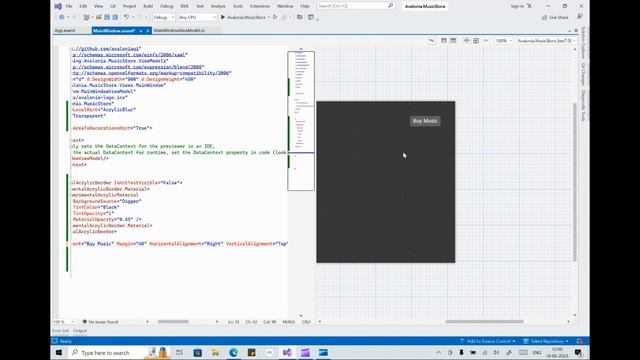The image size is (640, 360).
Task: Click the first previewer toolbar icon
Action: [x=431, y=40]
